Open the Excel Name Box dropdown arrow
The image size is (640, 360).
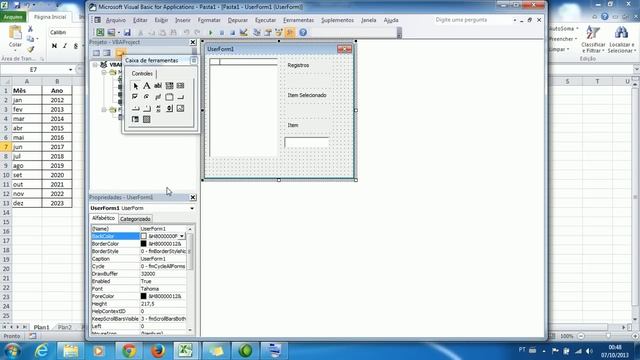pos(70,70)
